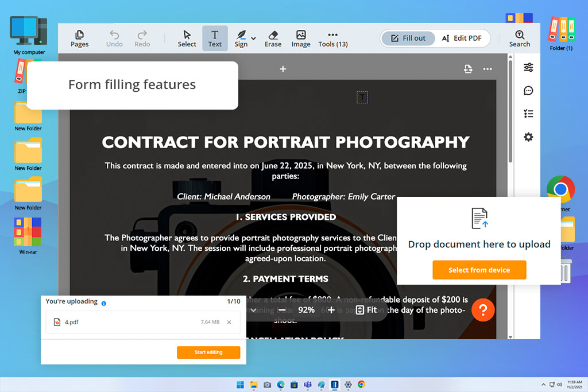588x392 pixels.
Task: Open Microsoft Edge from the taskbar
Action: 281,385
